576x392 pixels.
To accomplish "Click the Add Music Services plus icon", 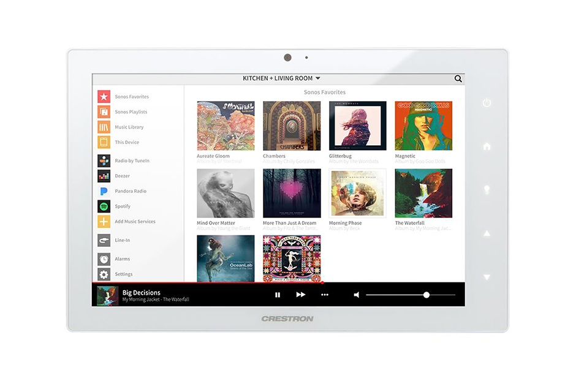I will click(104, 222).
